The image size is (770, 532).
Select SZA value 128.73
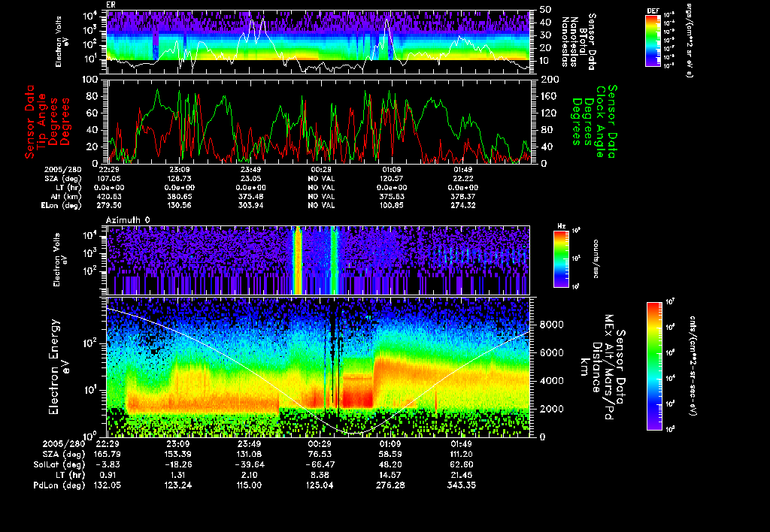(180, 179)
